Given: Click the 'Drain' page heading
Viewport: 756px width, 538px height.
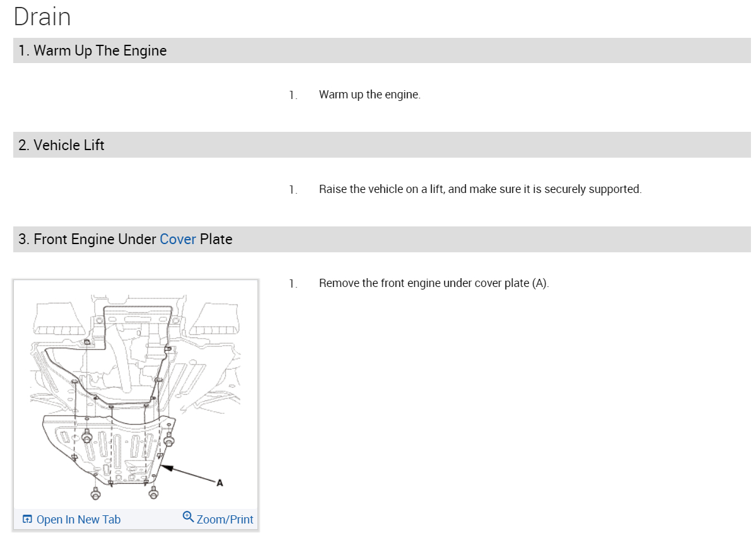Looking at the screenshot, I should tap(42, 16).
